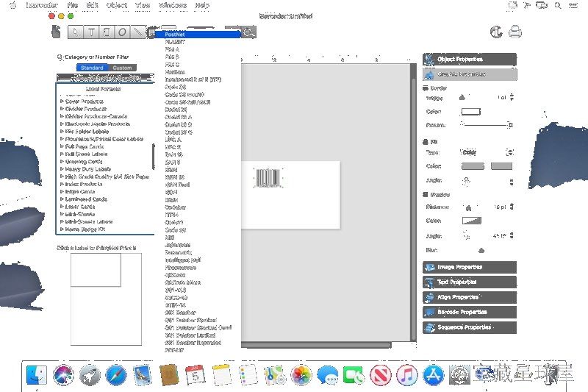Click the border Width stepper arrows
Viewport: 588px width, 392px height.
(x=512, y=98)
